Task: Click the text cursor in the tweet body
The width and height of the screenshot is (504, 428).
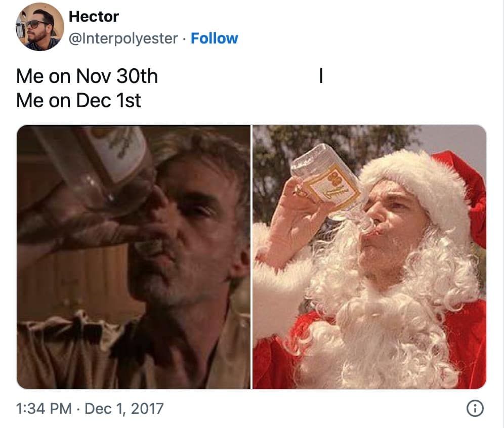Action: pos(321,75)
